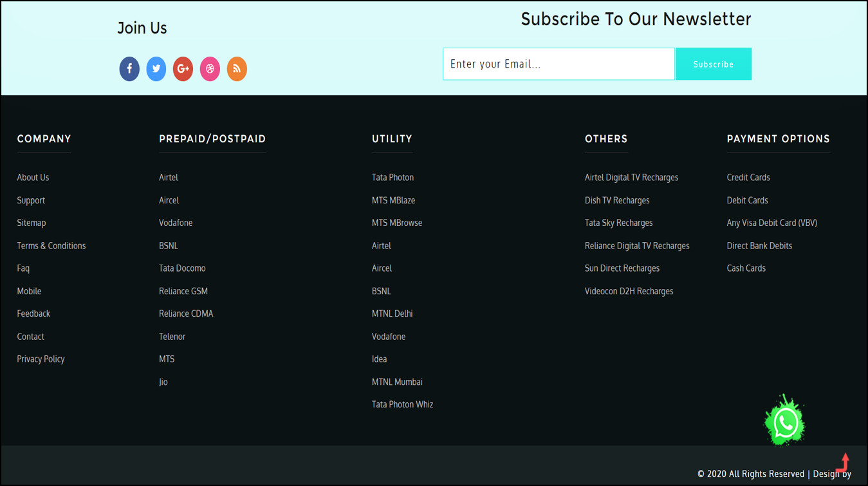Screen dimensions: 868x486
Task: Open MTNL Delhi utility link
Action: (x=392, y=314)
